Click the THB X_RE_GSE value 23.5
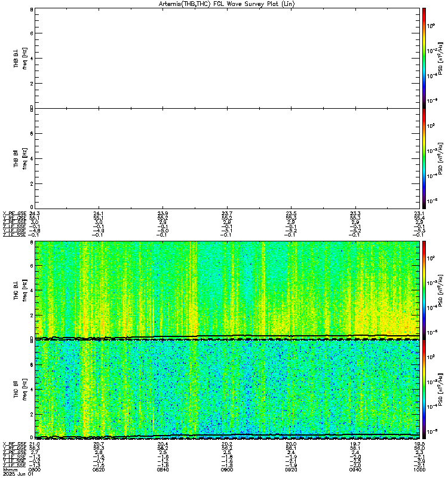448x478 pixels. [291, 213]
